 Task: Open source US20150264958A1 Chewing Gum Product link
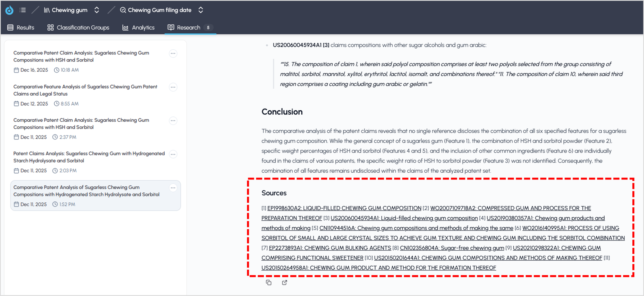(378, 268)
